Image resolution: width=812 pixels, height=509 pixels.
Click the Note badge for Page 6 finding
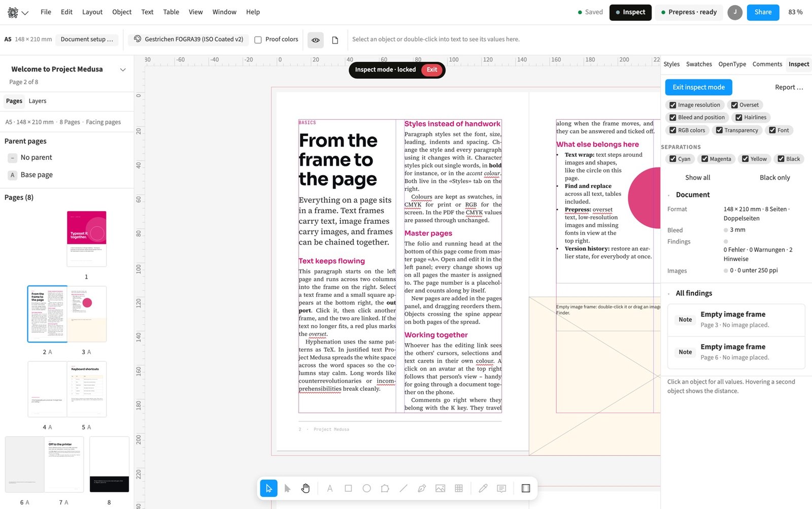pyautogui.click(x=685, y=352)
